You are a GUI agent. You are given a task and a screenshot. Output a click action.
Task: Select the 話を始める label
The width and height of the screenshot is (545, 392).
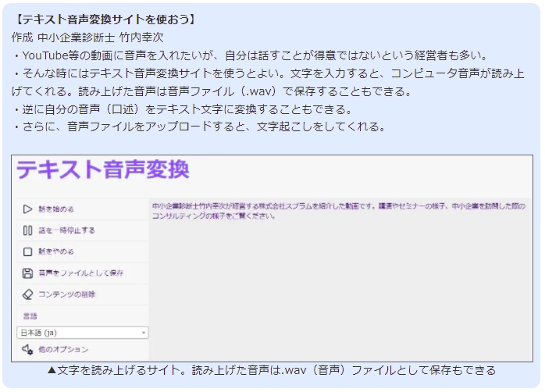pyautogui.click(x=56, y=209)
